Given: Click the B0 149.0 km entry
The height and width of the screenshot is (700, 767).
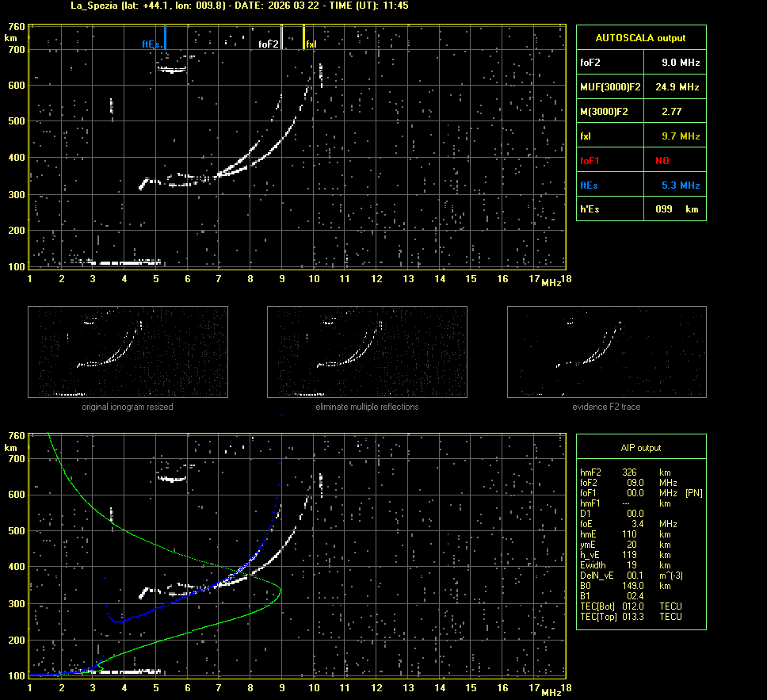Looking at the screenshot, I should tap(626, 586).
